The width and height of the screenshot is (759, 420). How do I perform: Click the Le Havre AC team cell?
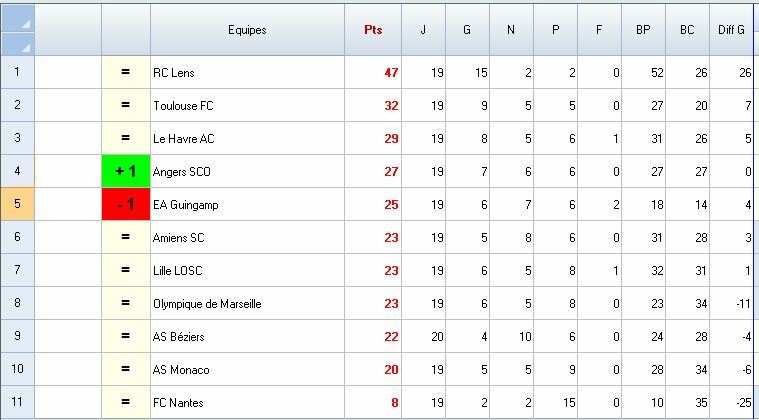click(184, 139)
